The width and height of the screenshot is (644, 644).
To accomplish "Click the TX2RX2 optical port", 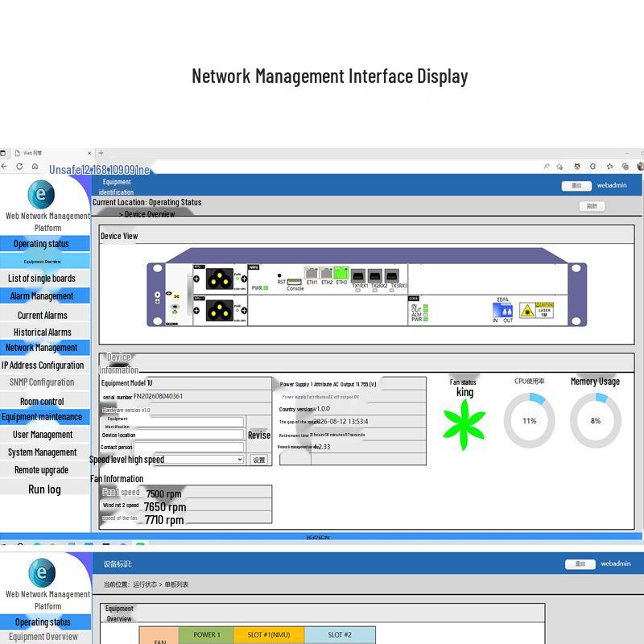I will [375, 275].
